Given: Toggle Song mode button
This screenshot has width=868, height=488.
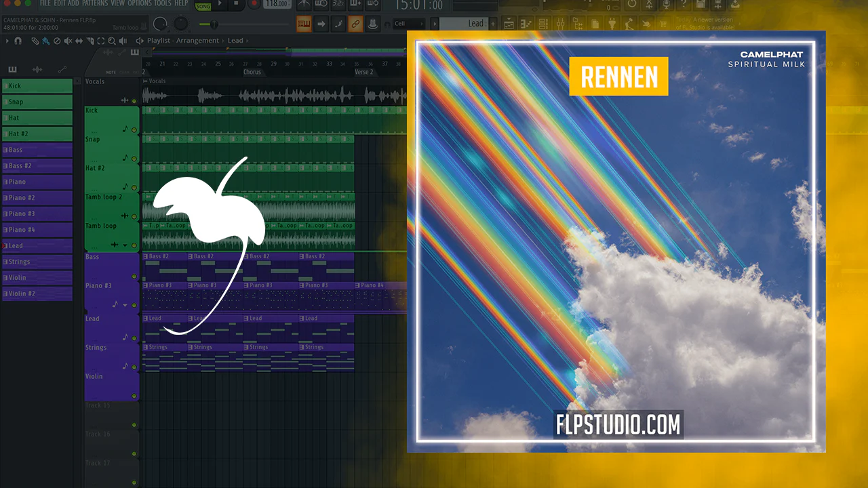Looking at the screenshot, I should click(203, 5).
